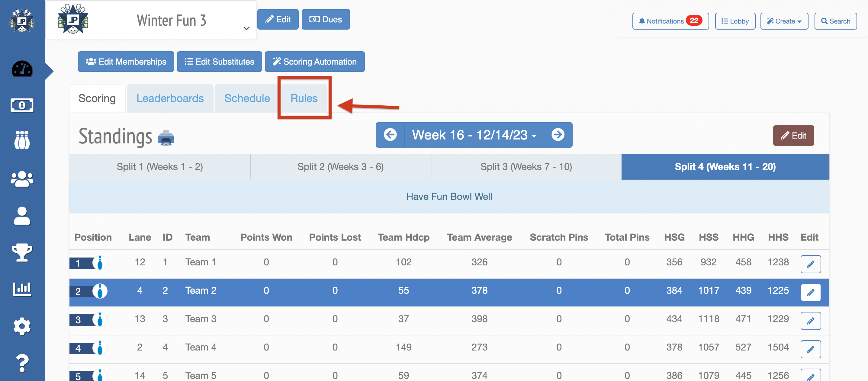The height and width of the screenshot is (381, 868).
Task: Open the Week 16 - 12/14/23 dropdown
Action: click(x=474, y=135)
